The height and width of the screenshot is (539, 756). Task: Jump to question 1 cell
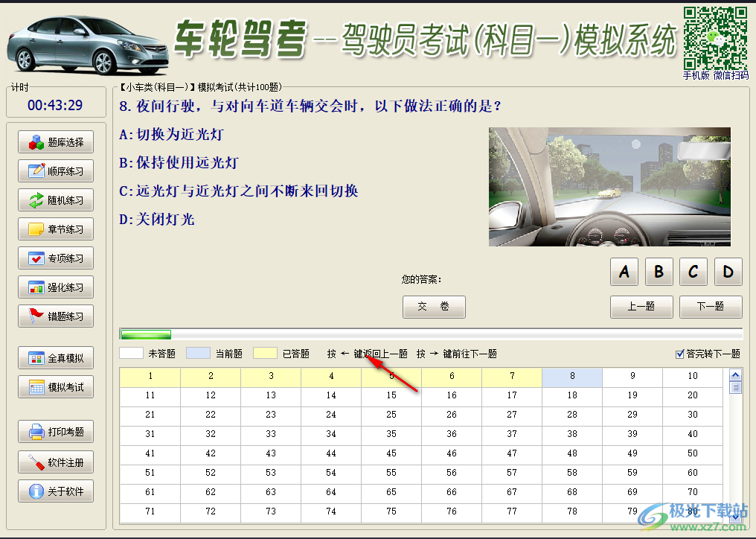(150, 377)
